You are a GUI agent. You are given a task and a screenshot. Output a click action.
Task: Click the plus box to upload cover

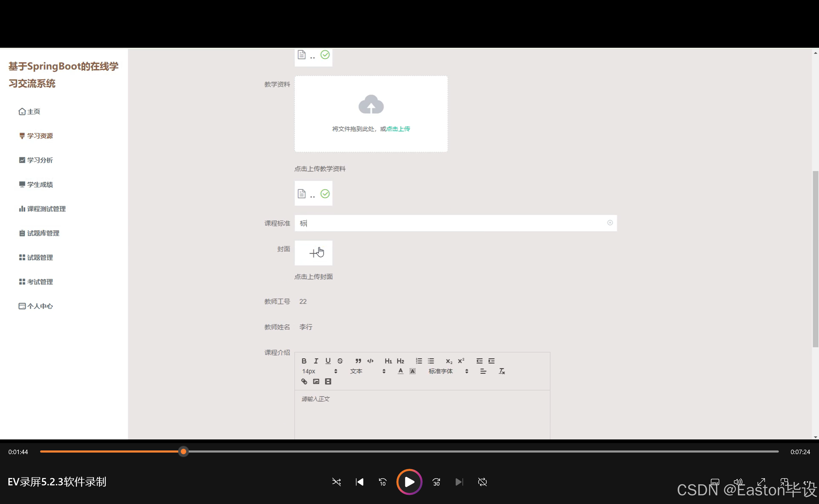click(x=313, y=253)
